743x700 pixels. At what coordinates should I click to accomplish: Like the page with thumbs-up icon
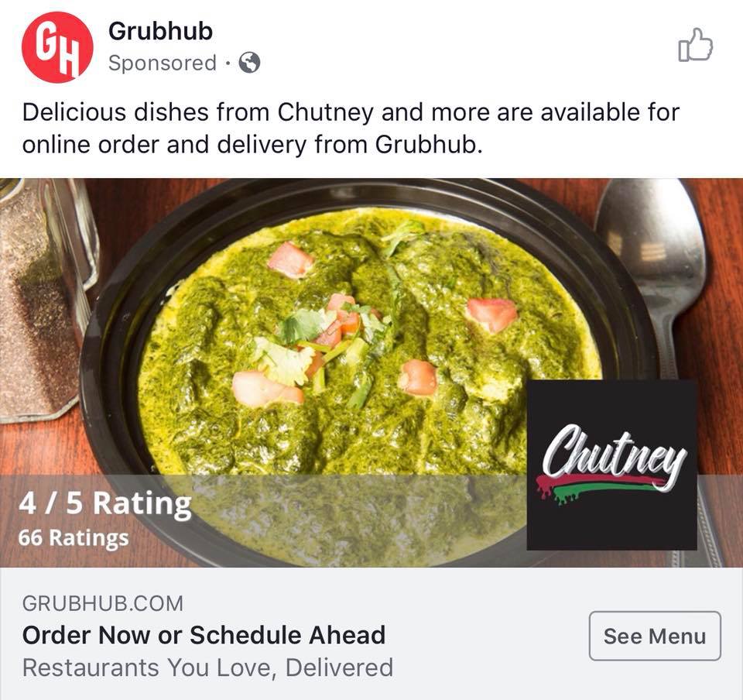[x=695, y=45]
